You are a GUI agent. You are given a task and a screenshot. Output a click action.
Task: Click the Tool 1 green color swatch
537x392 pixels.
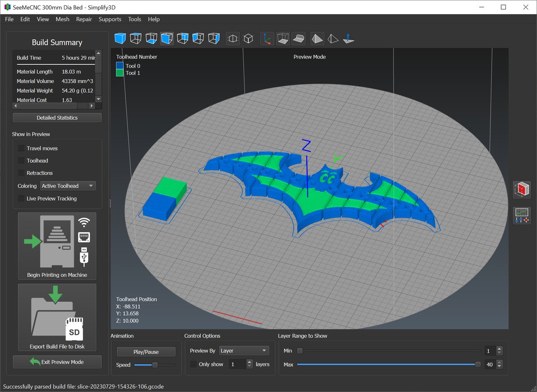tap(120, 72)
